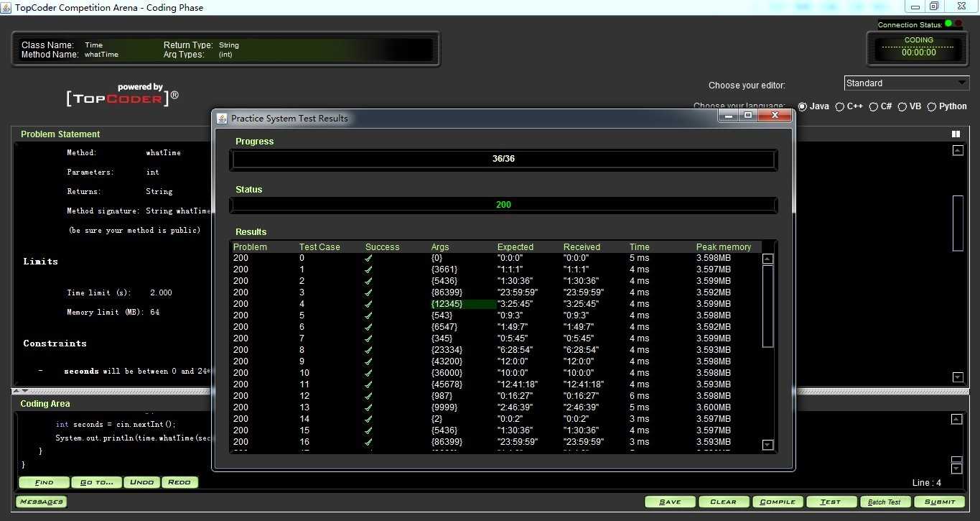Click the success checkmark for test case 16
The image size is (980, 521).
[x=368, y=442]
